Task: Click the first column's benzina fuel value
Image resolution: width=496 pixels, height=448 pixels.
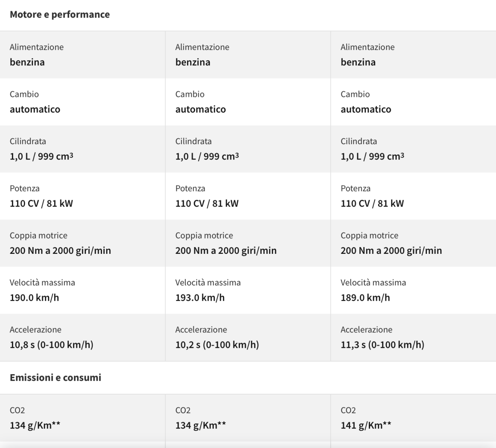Action: tap(27, 62)
